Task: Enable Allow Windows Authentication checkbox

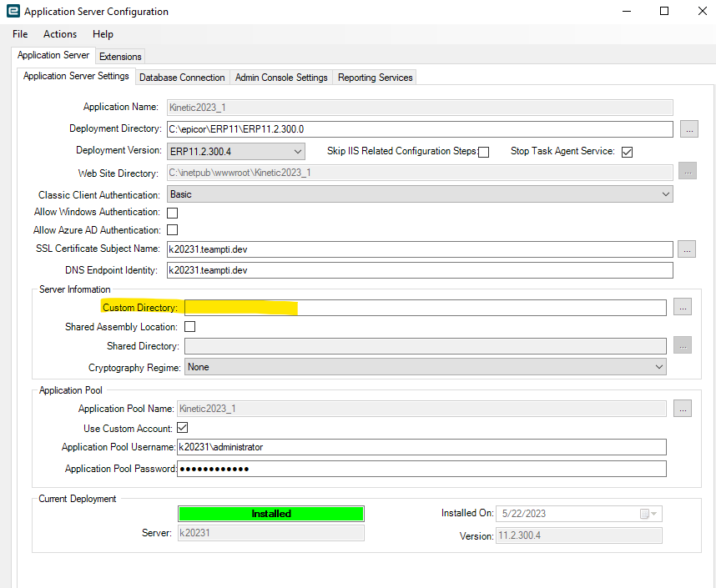Action: click(173, 213)
